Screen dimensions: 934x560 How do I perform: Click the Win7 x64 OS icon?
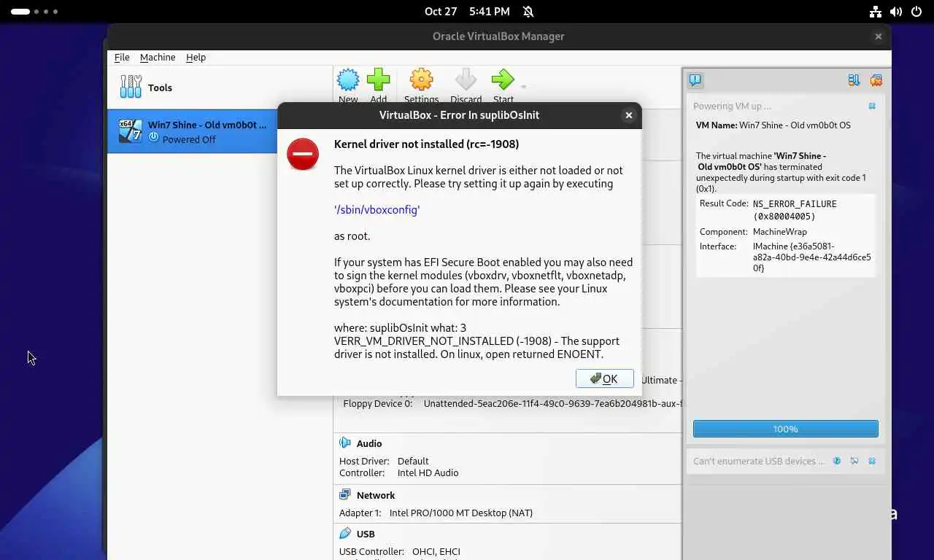tap(131, 131)
